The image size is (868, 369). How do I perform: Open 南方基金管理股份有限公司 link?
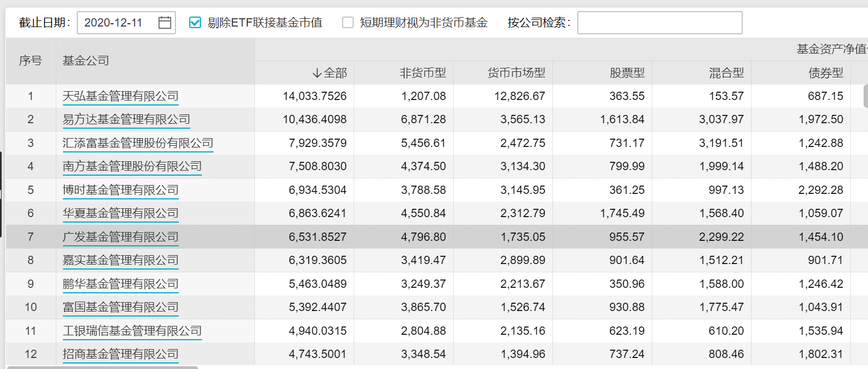pos(132,166)
